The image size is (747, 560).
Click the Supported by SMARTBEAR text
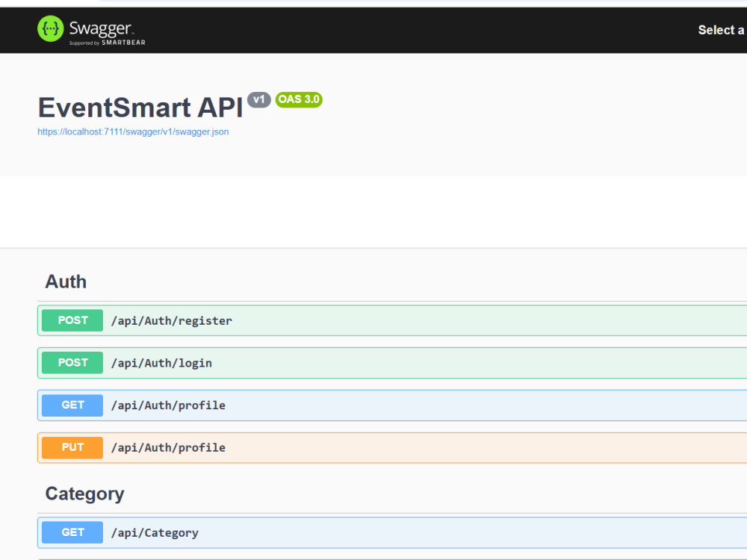(107, 43)
